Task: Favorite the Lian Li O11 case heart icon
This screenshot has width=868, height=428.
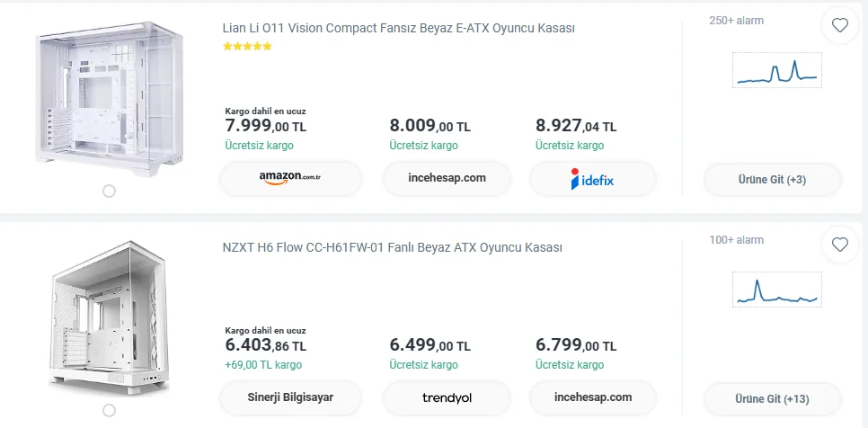Action: pos(840,26)
